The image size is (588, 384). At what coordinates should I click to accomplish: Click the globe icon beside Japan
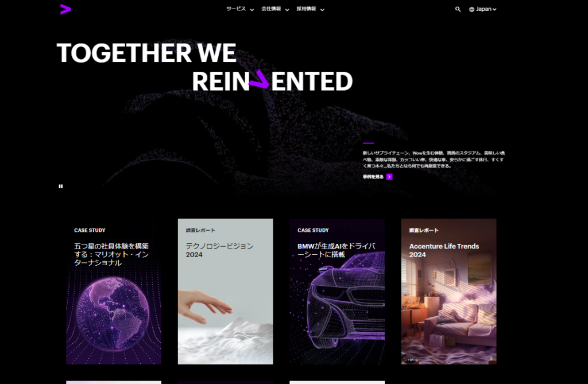tap(472, 9)
